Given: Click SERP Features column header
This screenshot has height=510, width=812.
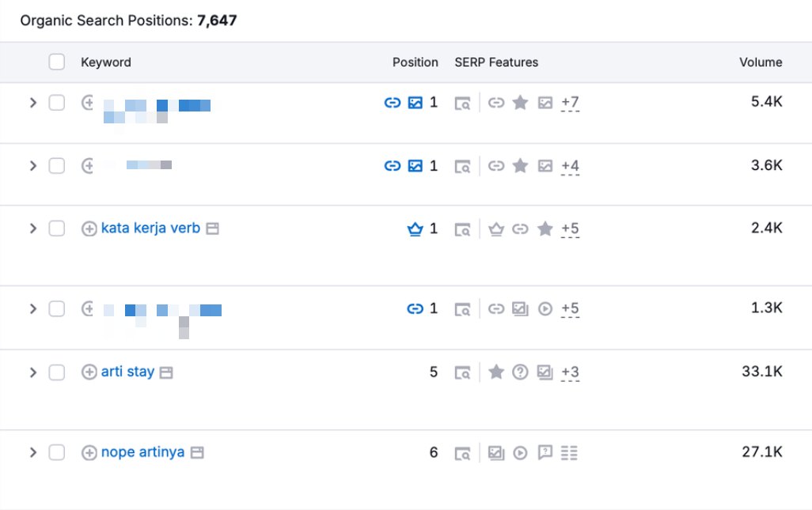Looking at the screenshot, I should click(496, 62).
